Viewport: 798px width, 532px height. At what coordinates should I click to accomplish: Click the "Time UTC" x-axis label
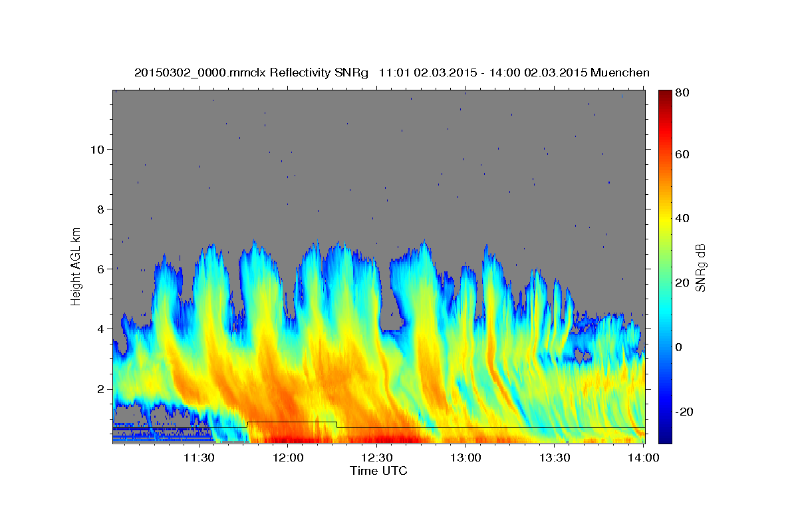click(x=378, y=471)
